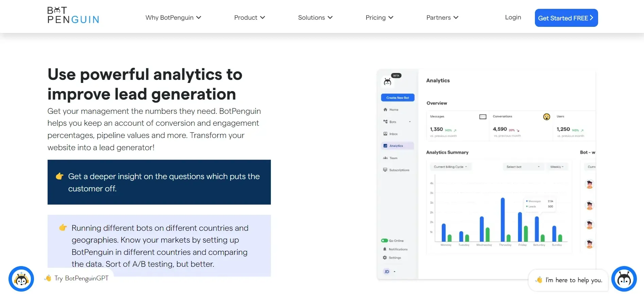Click the Get Started FREE button
The image size is (644, 296).
click(x=566, y=18)
